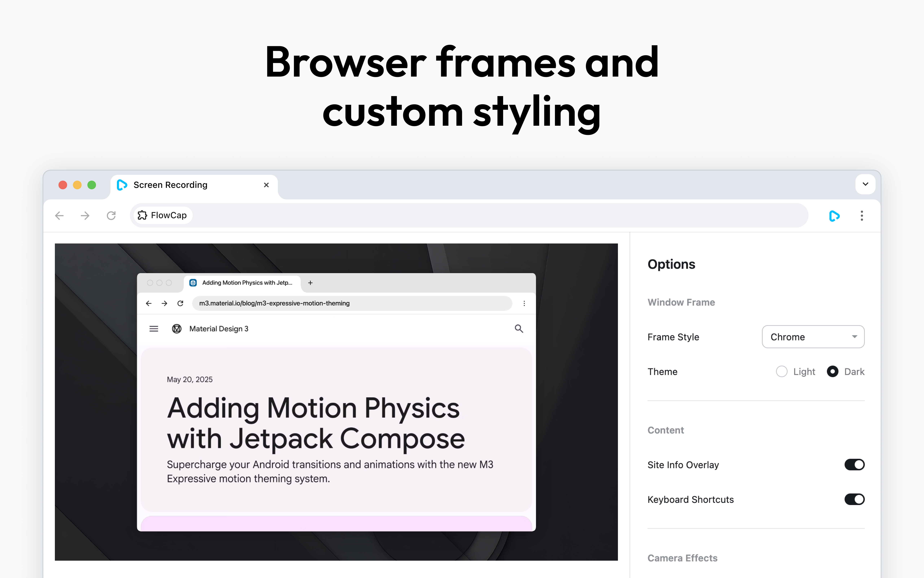
Task: Click the FlowCap extension puzzle icon
Action: 142,215
